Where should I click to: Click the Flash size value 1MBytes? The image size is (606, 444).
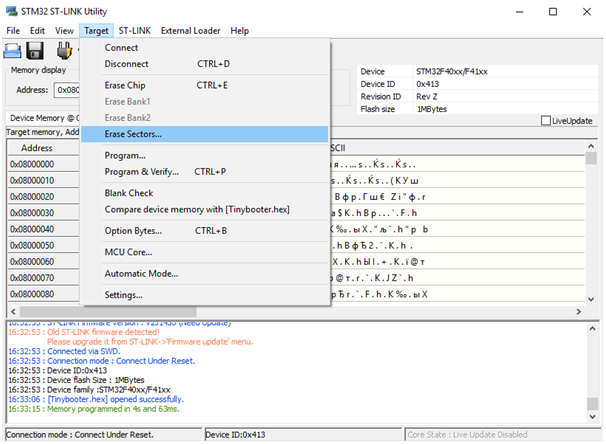click(432, 109)
